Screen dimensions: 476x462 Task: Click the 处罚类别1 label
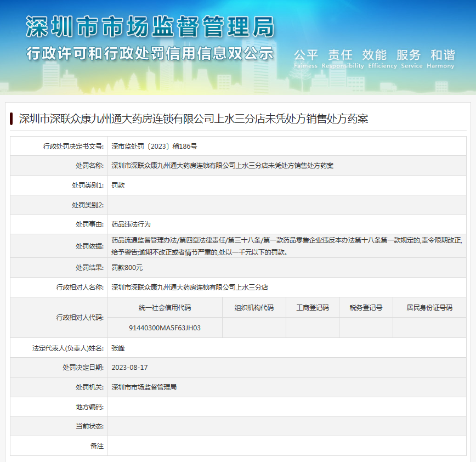(88, 185)
